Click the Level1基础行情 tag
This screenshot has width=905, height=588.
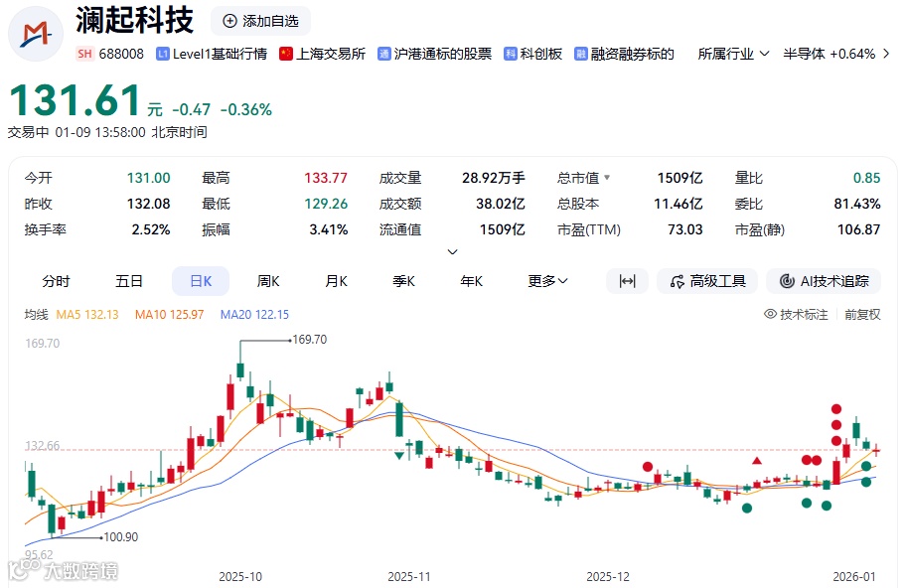pyautogui.click(x=212, y=54)
